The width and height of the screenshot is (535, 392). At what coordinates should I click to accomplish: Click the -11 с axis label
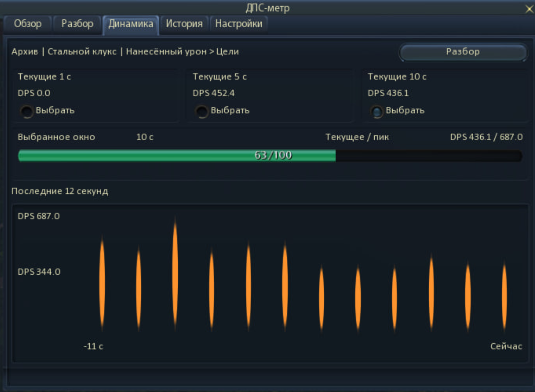coord(93,346)
